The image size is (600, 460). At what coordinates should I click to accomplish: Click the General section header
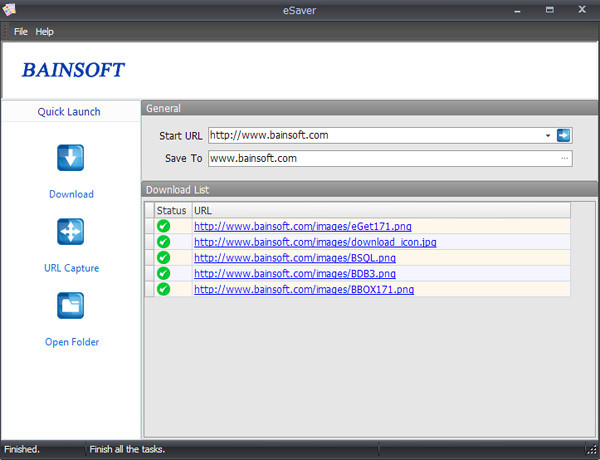click(x=369, y=108)
